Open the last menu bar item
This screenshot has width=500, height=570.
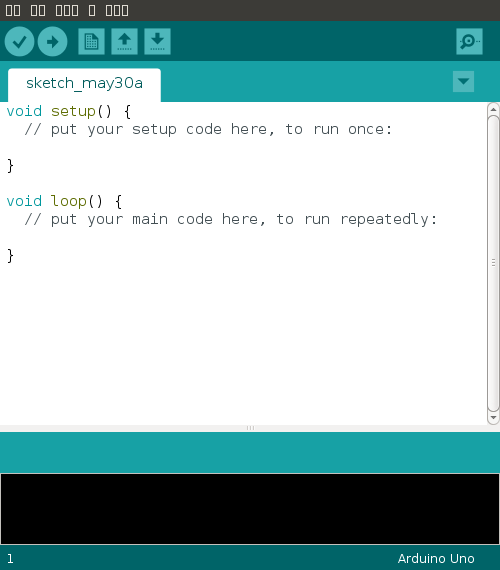click(117, 11)
